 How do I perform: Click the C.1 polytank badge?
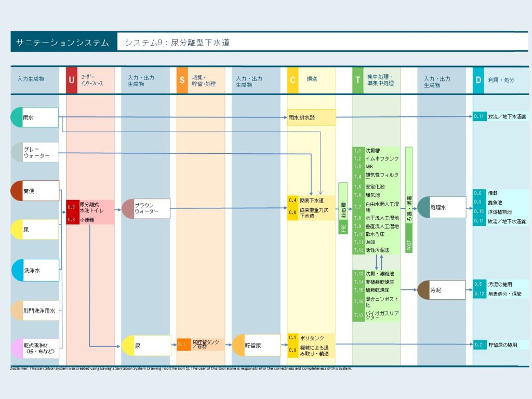[x=293, y=338]
